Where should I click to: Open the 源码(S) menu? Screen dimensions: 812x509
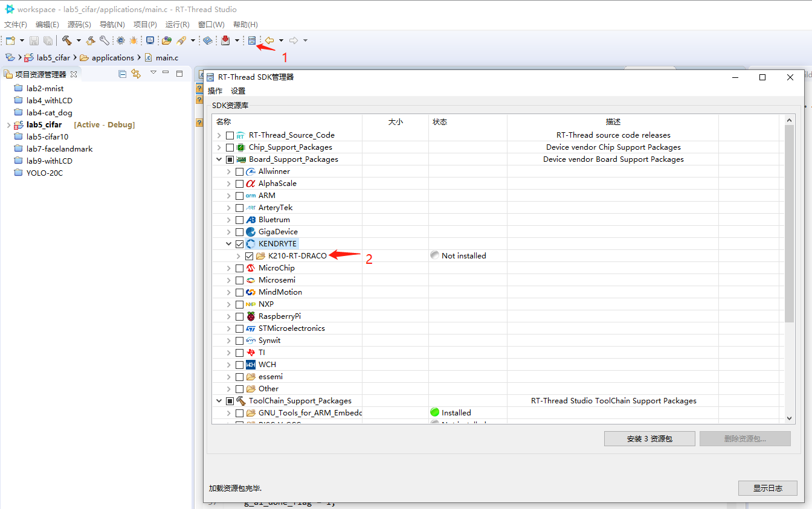79,25
